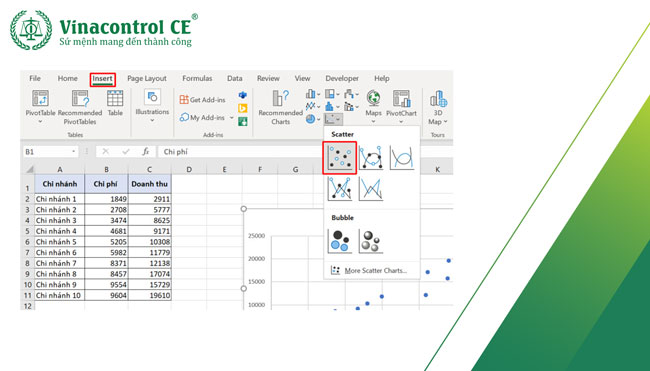The image size is (650, 371).
Task: Choose Scatter with straight lines
Action: click(371, 189)
